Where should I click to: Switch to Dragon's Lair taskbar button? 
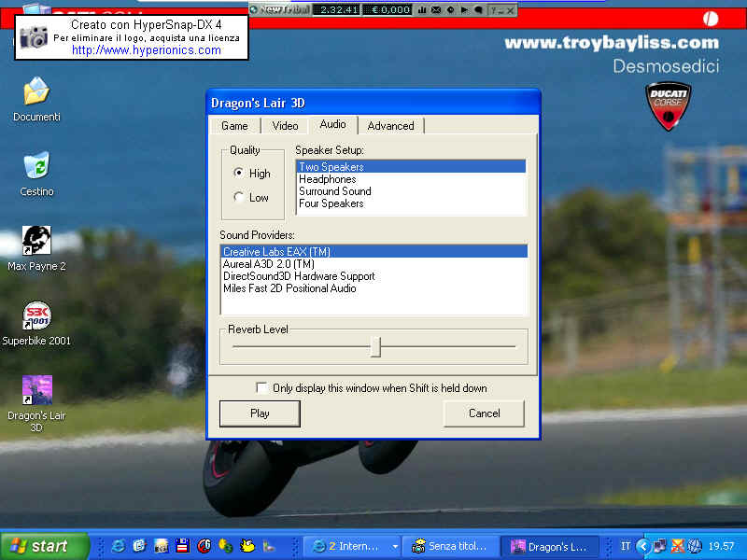552,546
